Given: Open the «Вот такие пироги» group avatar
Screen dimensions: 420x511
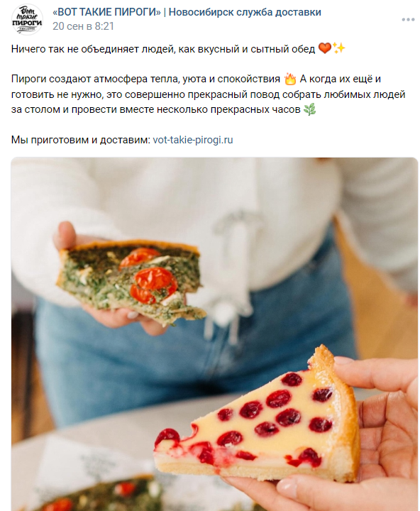Looking at the screenshot, I should click(27, 19).
